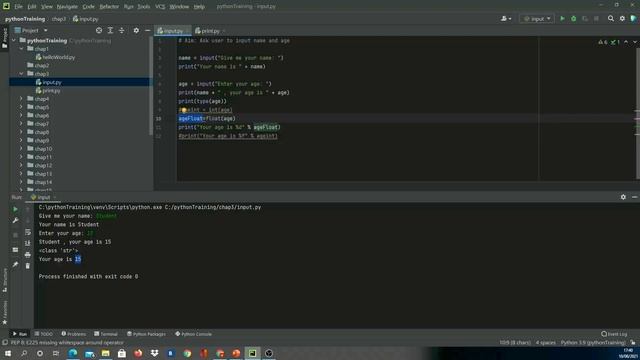
Task: Click the Select Opened File target icon
Action: (99, 31)
